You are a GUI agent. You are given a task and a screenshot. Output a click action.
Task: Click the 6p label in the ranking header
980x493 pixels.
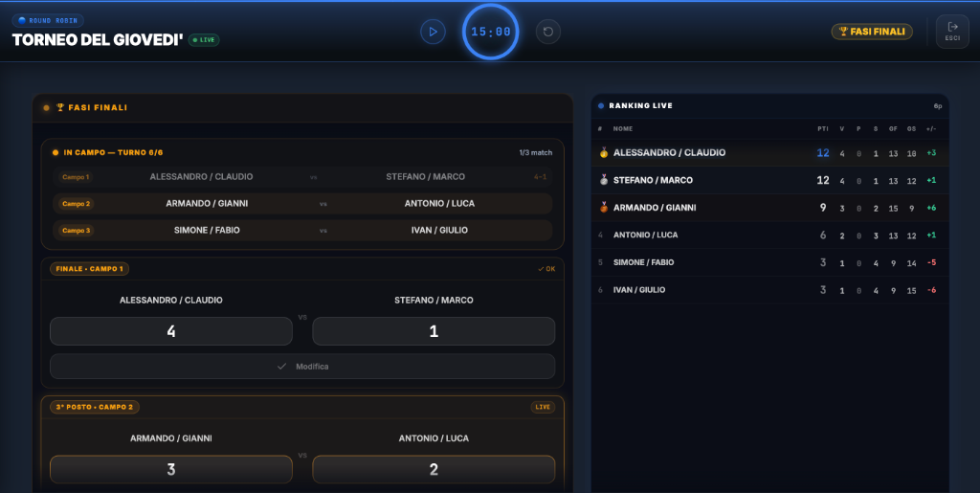pos(938,106)
